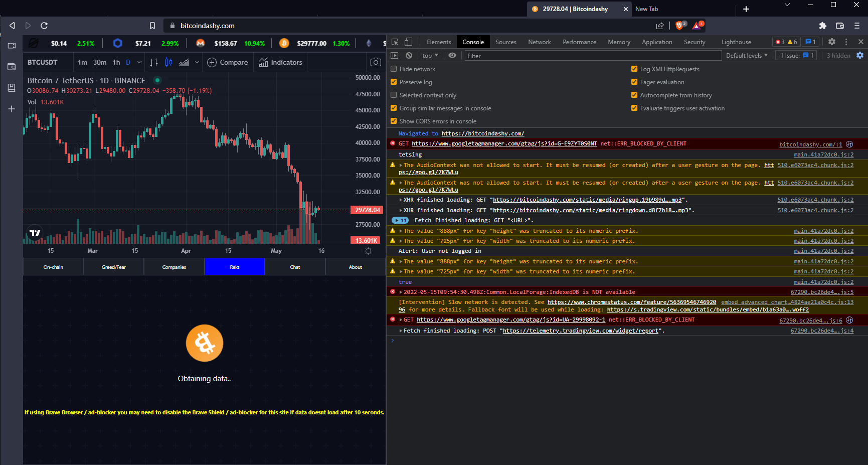This screenshot has width=868, height=465.
Task: Go back with the browser back arrow
Action: click(12, 26)
